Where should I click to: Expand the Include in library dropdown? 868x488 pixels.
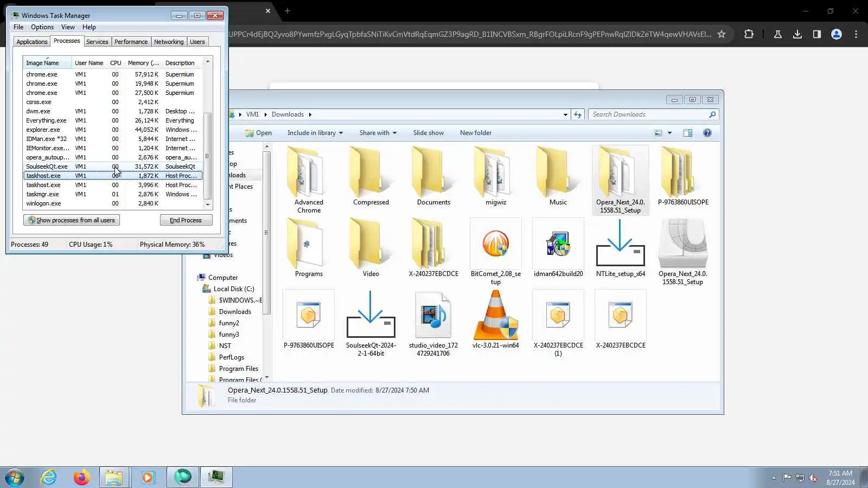click(315, 133)
